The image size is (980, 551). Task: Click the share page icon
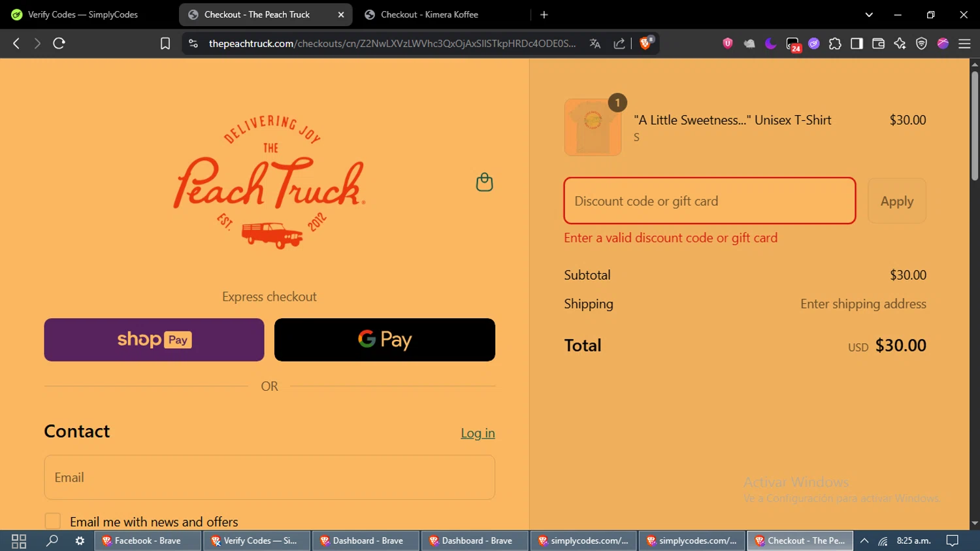tap(619, 43)
